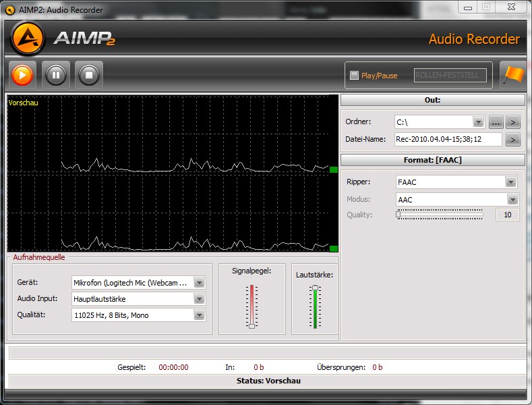Click the arrow button next to Datei-Name
This screenshot has width=532, height=405.
point(513,139)
